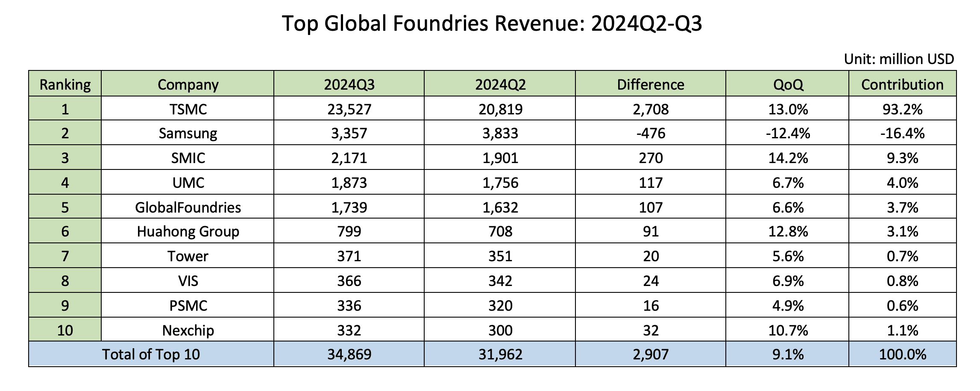The height and width of the screenshot is (391, 980).
Task: Select the QoQ column header
Action: point(787,84)
